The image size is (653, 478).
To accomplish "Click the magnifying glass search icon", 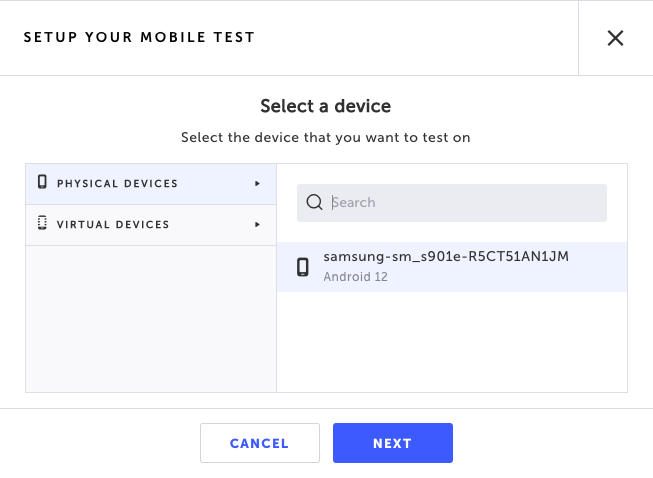I will click(314, 203).
